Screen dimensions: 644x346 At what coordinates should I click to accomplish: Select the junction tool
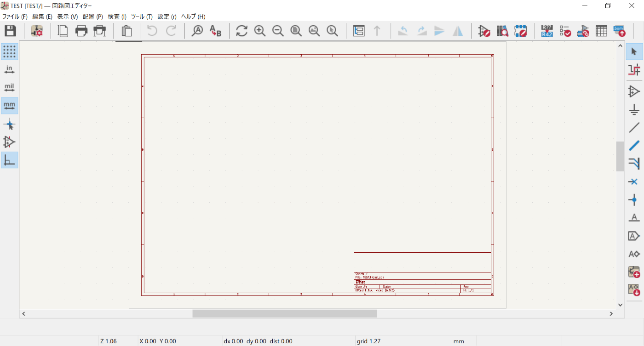634,199
